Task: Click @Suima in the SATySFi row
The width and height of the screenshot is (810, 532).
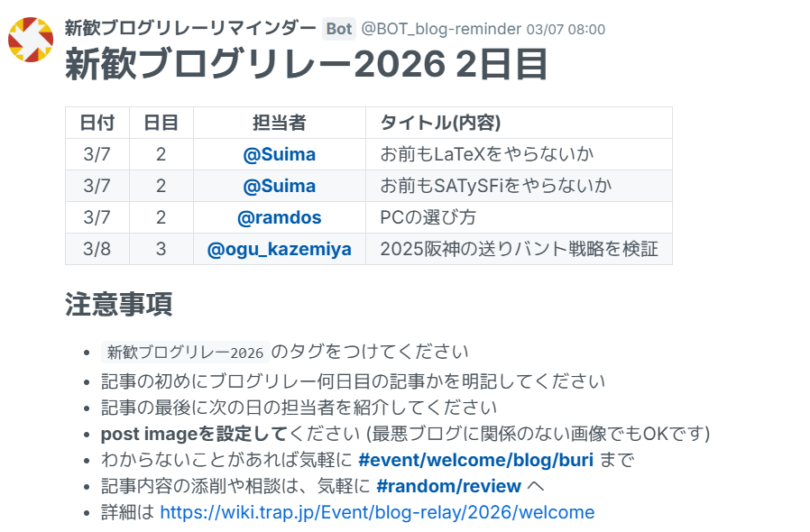Action: (x=280, y=186)
